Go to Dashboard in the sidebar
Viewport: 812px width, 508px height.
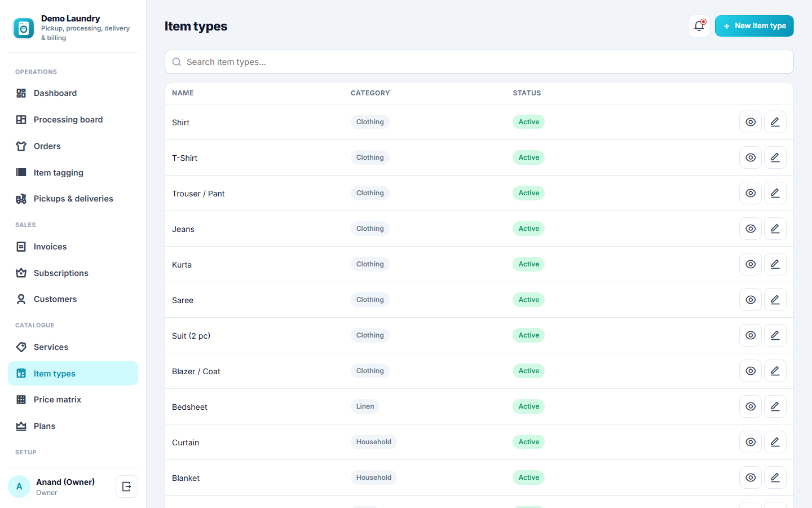point(73,93)
